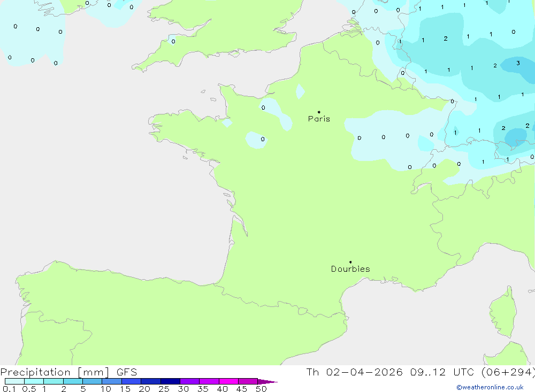Click the legend label '0.5'
The image size is (535, 392).
pos(29,389)
